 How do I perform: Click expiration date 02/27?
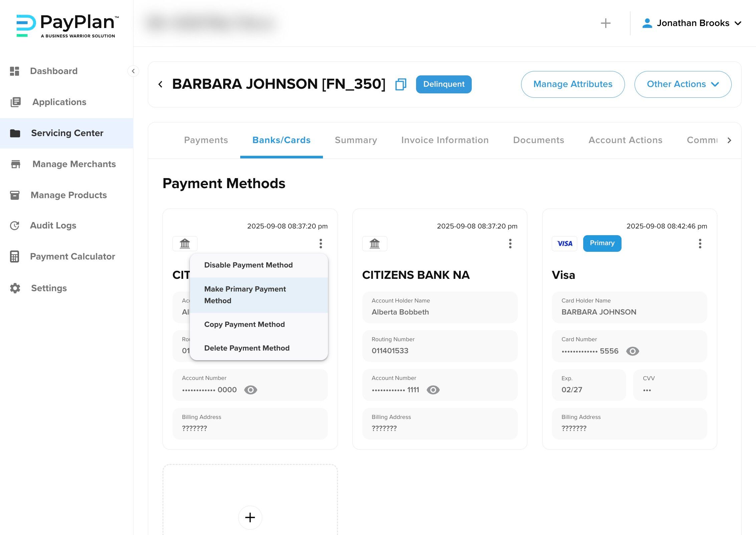point(572,390)
